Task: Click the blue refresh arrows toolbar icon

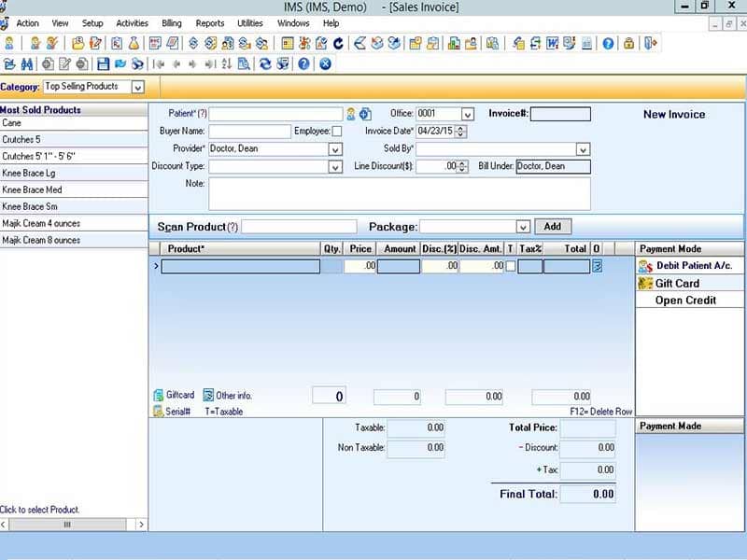Action: 265,63
